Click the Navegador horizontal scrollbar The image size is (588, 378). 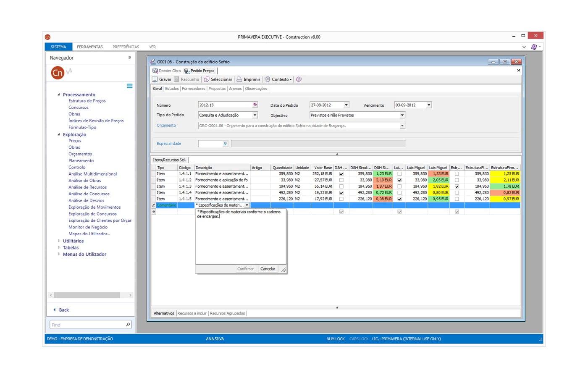point(87,295)
